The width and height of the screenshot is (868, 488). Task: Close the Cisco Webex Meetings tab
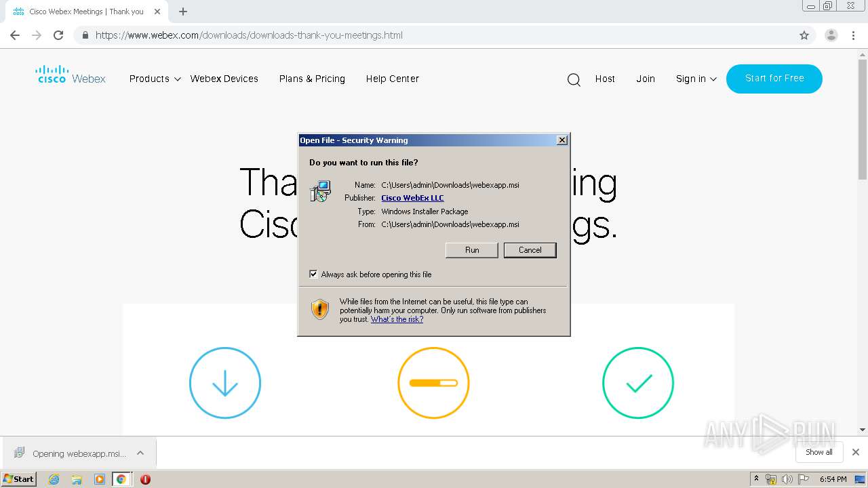(x=157, y=12)
